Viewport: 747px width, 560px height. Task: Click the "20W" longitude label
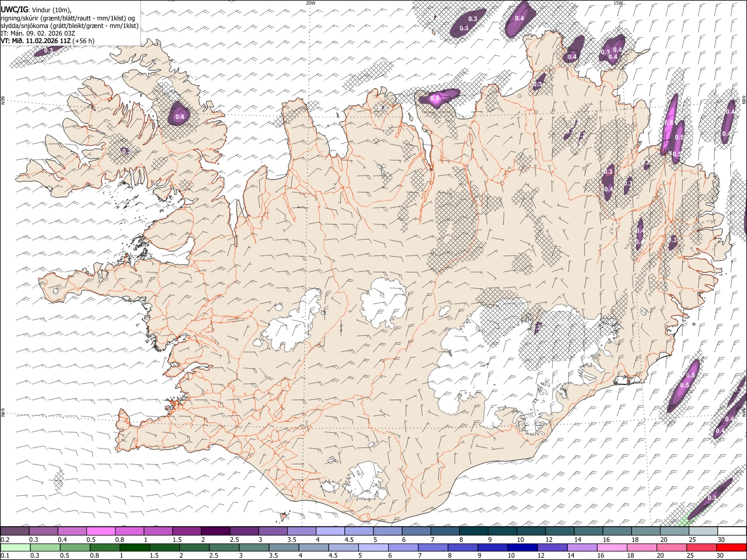click(x=310, y=3)
